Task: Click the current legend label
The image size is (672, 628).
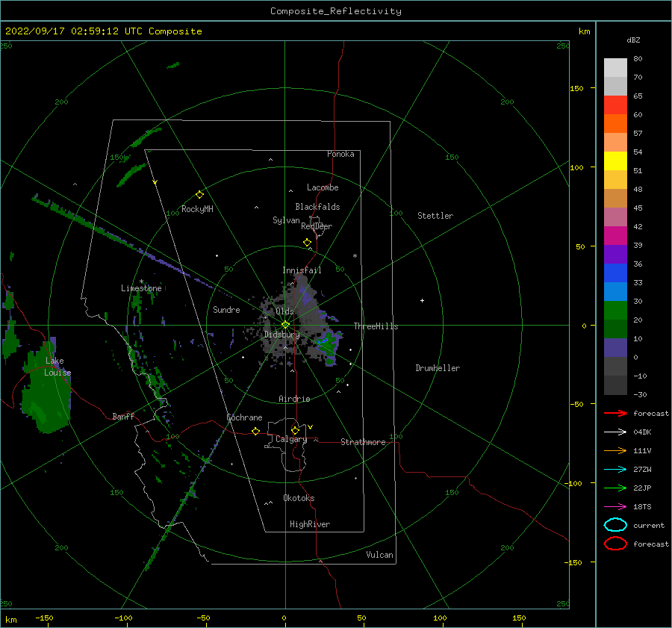Action: point(649,526)
